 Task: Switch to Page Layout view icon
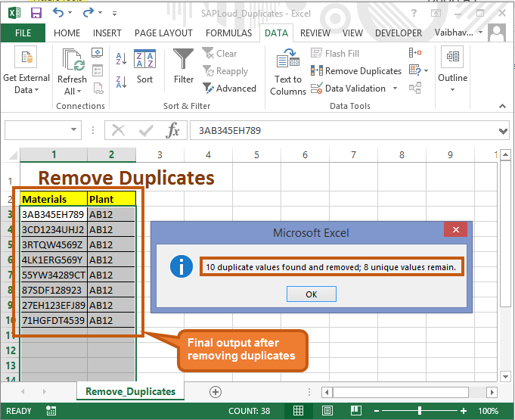pos(327,410)
